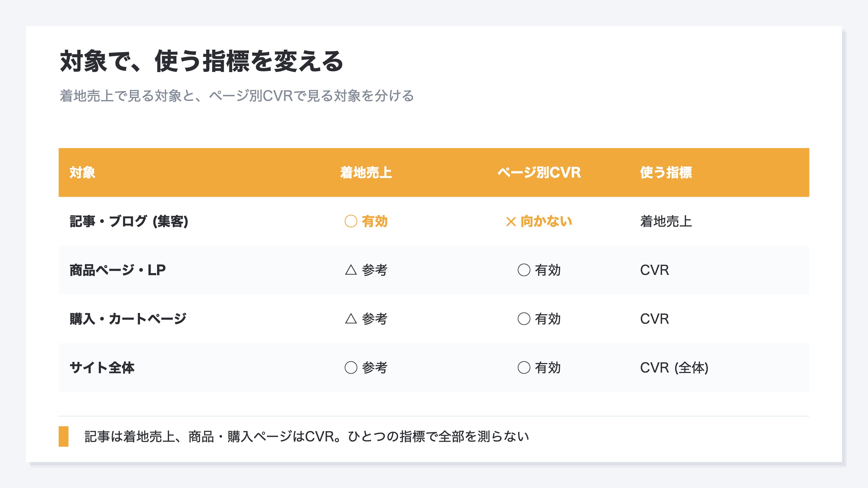Click ○ 有効 in the 購入・カートページ row

pos(539,319)
